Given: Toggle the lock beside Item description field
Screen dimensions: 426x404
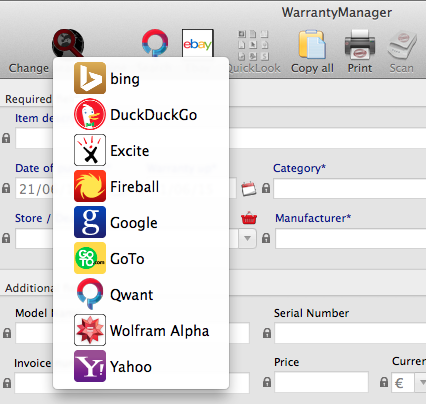Looking at the screenshot, I should coord(6,138).
